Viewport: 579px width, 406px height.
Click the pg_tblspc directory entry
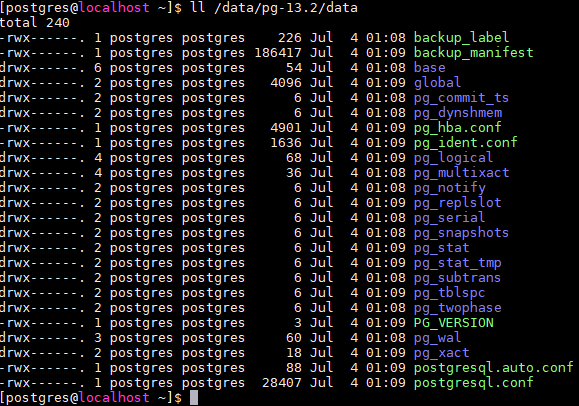point(449,293)
